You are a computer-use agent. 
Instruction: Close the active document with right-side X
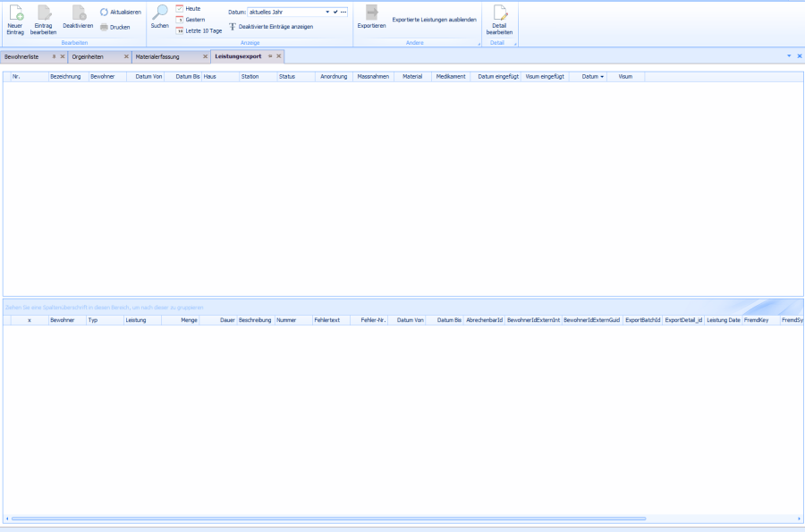point(800,56)
